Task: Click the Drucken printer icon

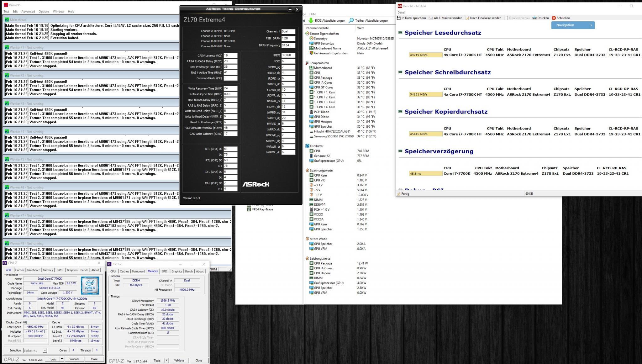Action: [x=534, y=18]
